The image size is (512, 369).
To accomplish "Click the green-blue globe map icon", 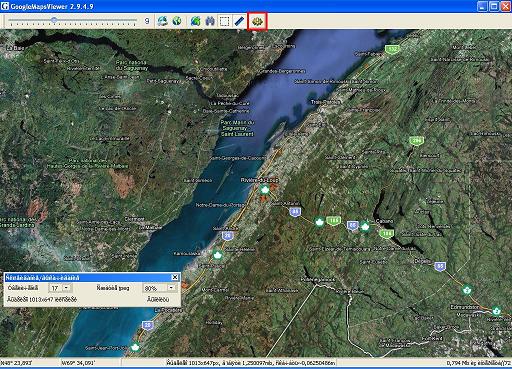I will click(x=196, y=21).
